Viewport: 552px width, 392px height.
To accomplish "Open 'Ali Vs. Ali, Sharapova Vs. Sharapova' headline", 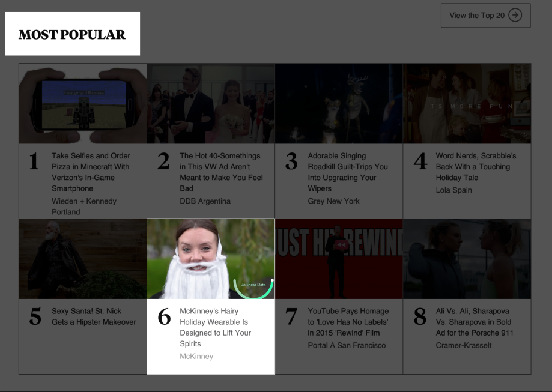I will point(474,322).
